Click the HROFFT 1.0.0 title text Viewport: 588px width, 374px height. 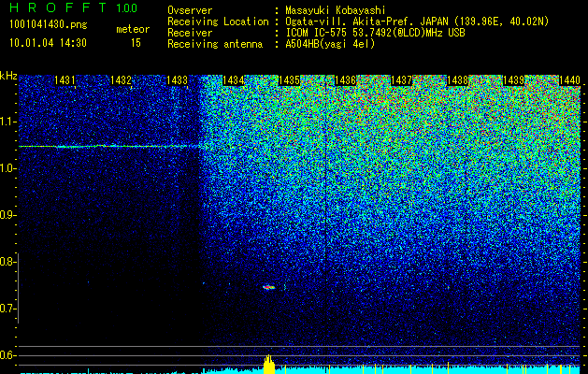[73, 7]
